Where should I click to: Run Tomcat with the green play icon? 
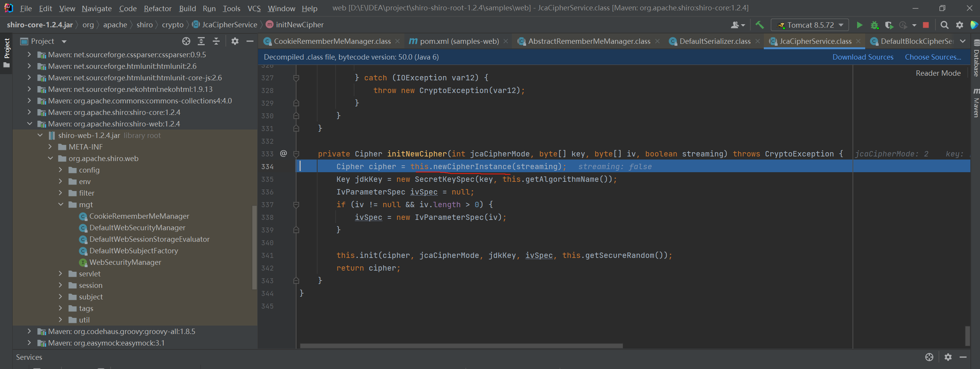click(859, 25)
